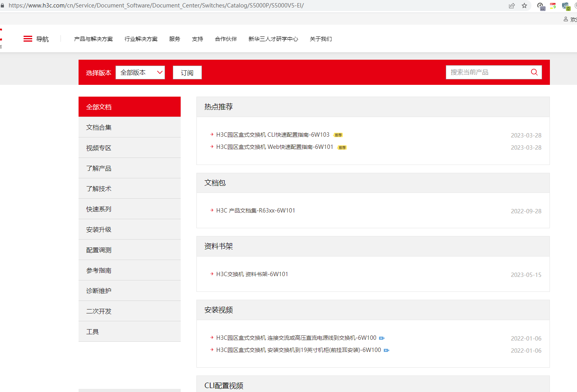
Task: Select 了解技术 in sidebar
Action: pyautogui.click(x=130, y=189)
